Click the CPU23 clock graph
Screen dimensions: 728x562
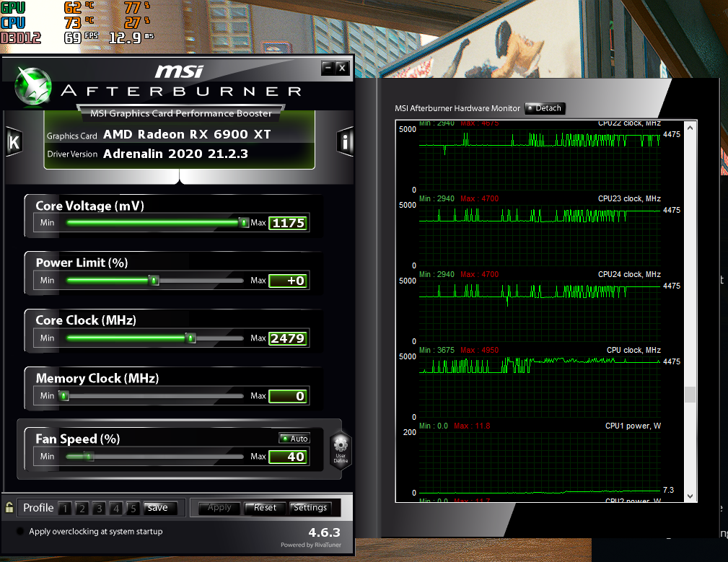click(x=540, y=235)
